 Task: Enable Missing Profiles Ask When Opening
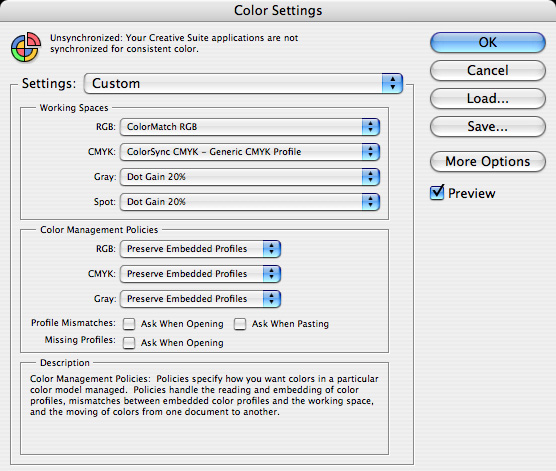click(x=129, y=343)
